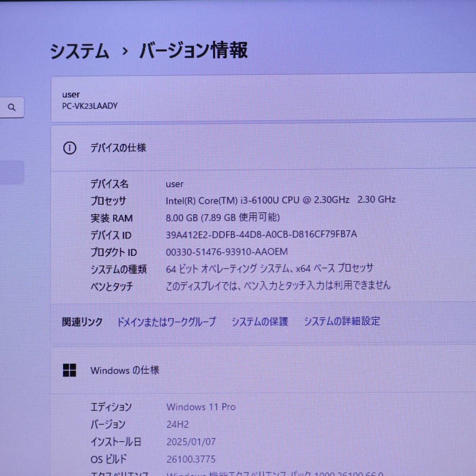
Task: Select the 24H2 version value
Action: 178,424
